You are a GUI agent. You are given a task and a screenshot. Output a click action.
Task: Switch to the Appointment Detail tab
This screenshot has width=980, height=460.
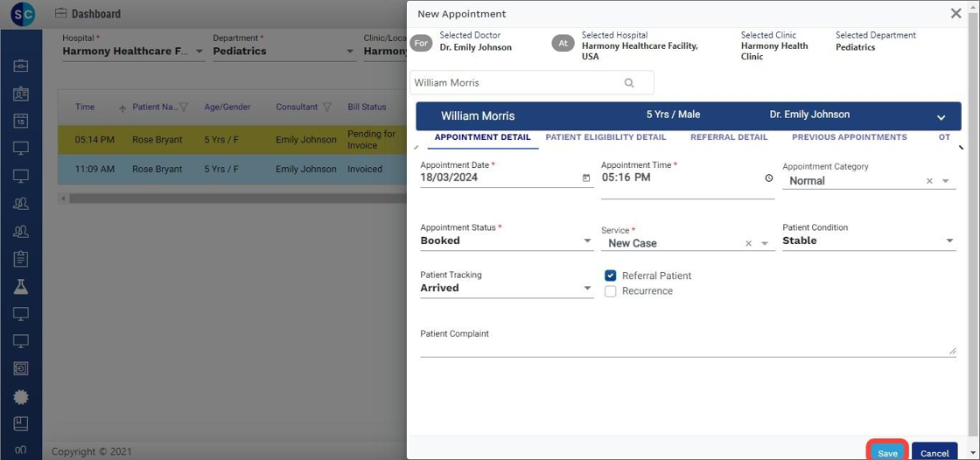click(482, 137)
